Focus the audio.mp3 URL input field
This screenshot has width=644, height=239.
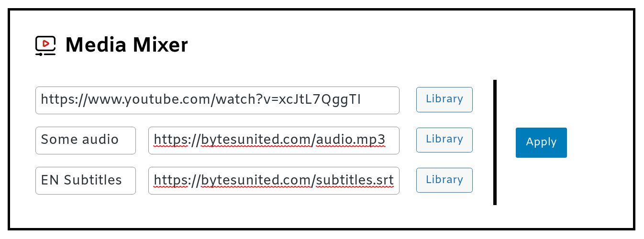pos(274,140)
